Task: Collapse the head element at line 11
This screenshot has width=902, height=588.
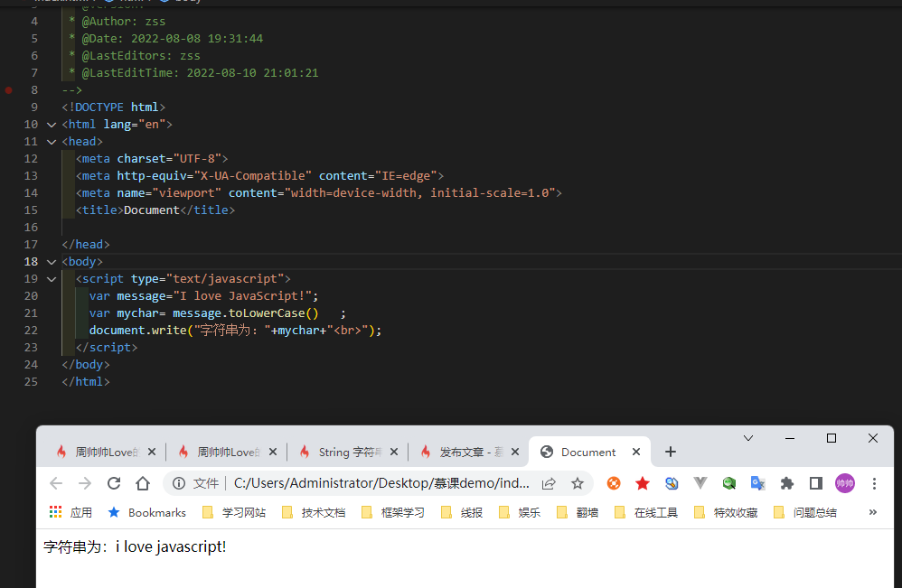Action: click(52, 142)
